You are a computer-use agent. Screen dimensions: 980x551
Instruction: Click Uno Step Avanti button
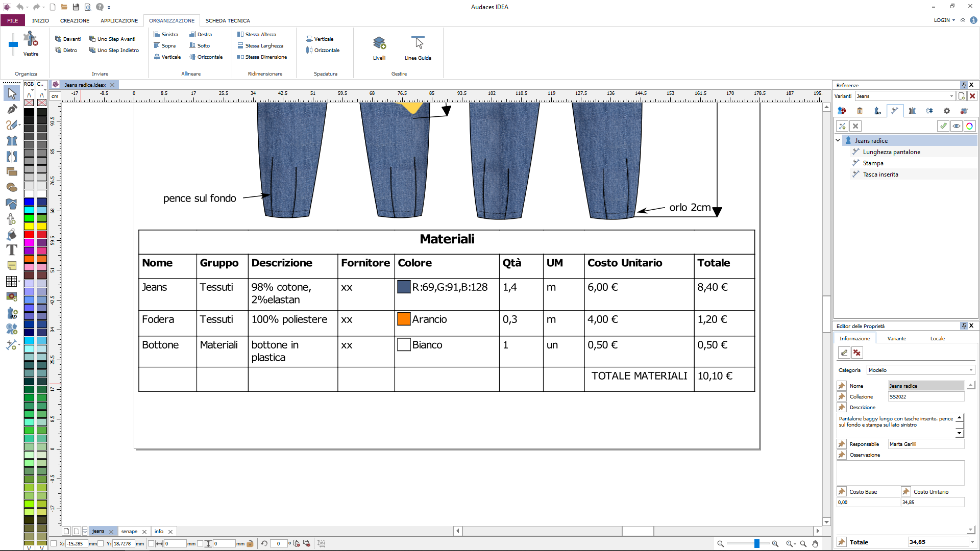(x=112, y=39)
